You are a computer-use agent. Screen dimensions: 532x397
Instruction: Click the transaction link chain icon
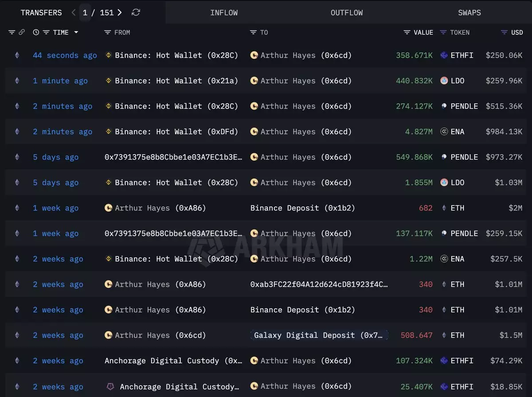pyautogui.click(x=22, y=32)
